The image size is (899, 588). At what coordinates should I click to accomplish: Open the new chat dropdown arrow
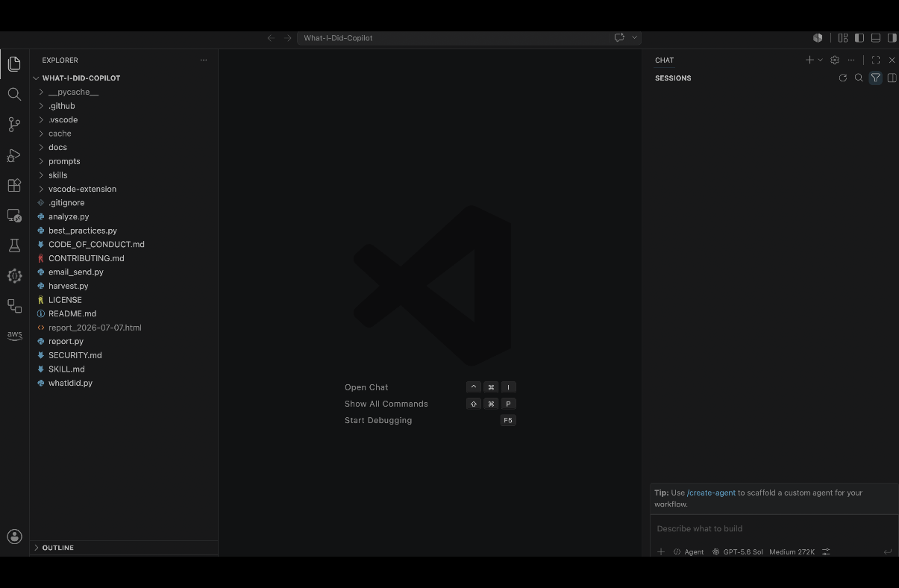pos(820,60)
